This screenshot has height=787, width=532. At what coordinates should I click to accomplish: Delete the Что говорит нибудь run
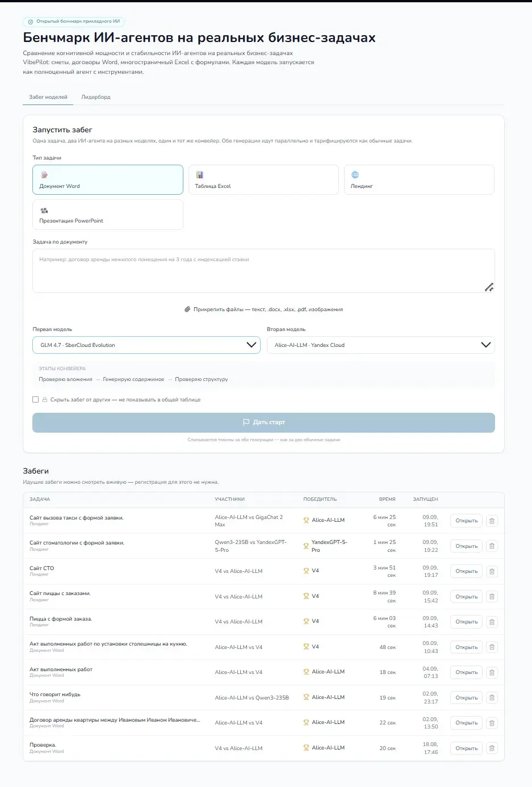[492, 698]
